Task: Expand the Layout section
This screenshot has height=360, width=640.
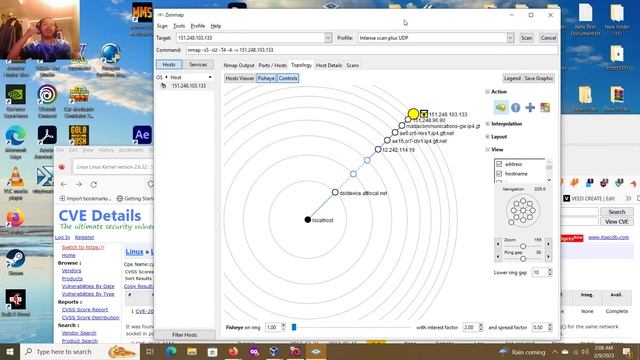Action: (x=487, y=137)
